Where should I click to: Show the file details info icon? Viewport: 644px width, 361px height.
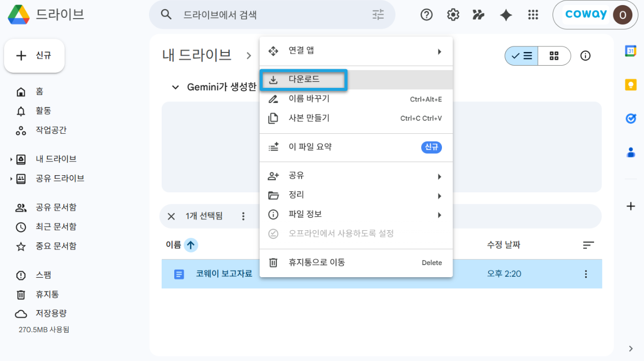coord(585,56)
